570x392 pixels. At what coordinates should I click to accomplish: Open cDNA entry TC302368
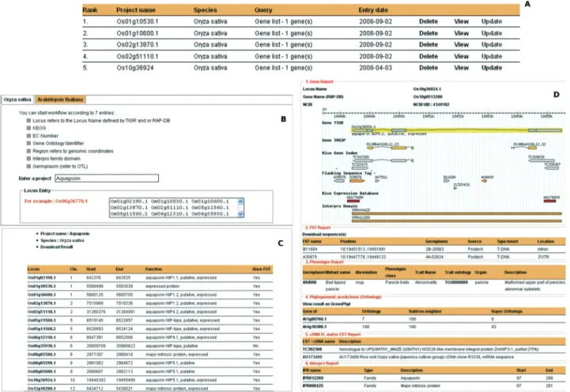pos(312,349)
